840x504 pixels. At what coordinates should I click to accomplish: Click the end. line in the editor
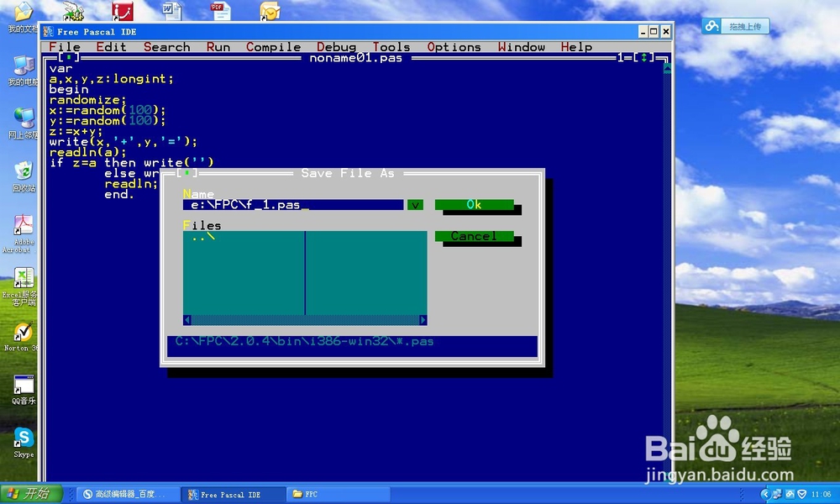click(119, 194)
